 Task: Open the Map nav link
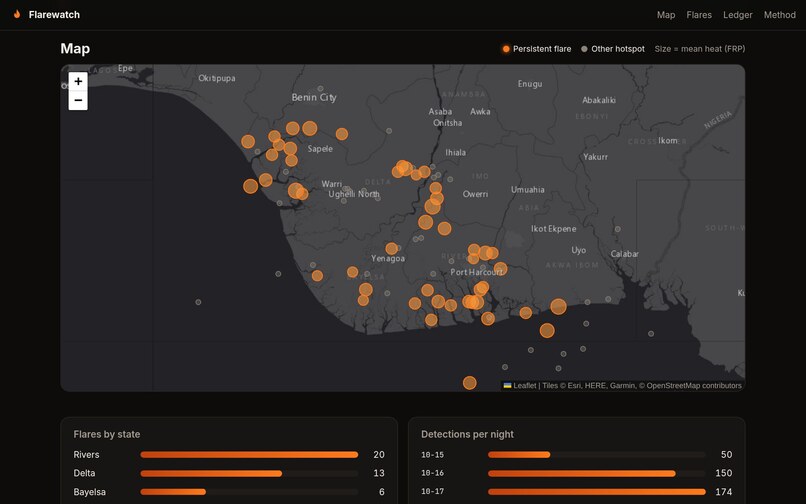pyautogui.click(x=666, y=15)
